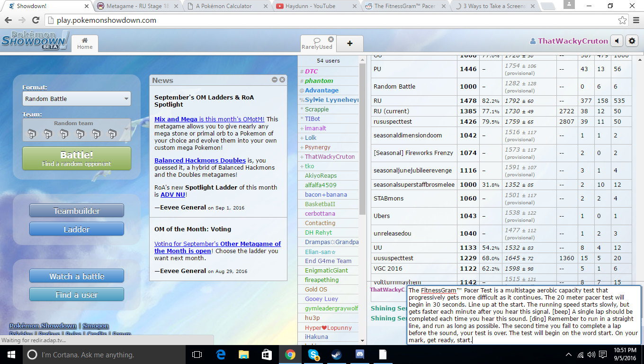Open File Explorer from the taskbar

[244, 355]
